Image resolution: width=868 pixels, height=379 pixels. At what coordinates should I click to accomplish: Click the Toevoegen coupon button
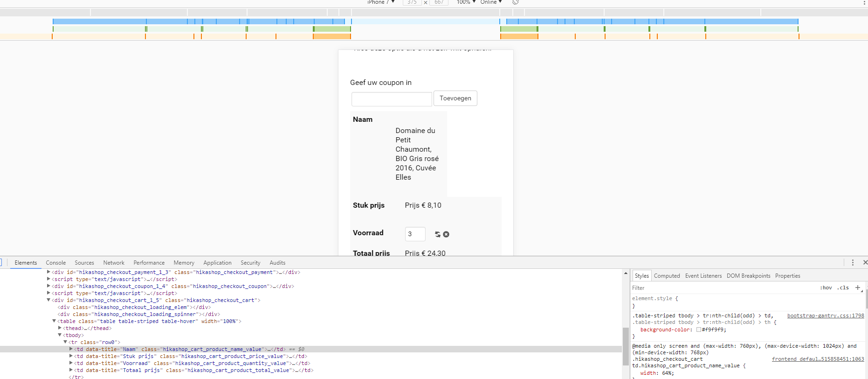click(x=455, y=98)
